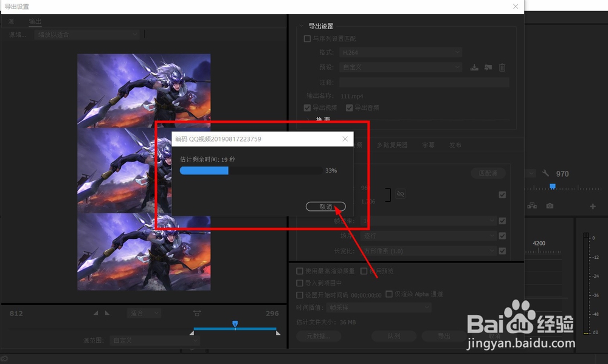Enable 仅渲染 Alpha 通道 checkbox
The image size is (608, 364).
coord(389,294)
